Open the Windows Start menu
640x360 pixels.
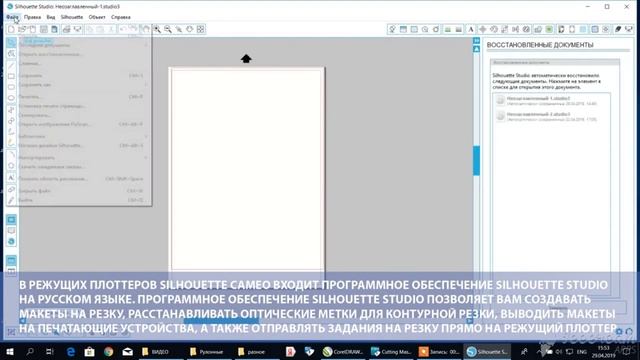tap(9, 351)
